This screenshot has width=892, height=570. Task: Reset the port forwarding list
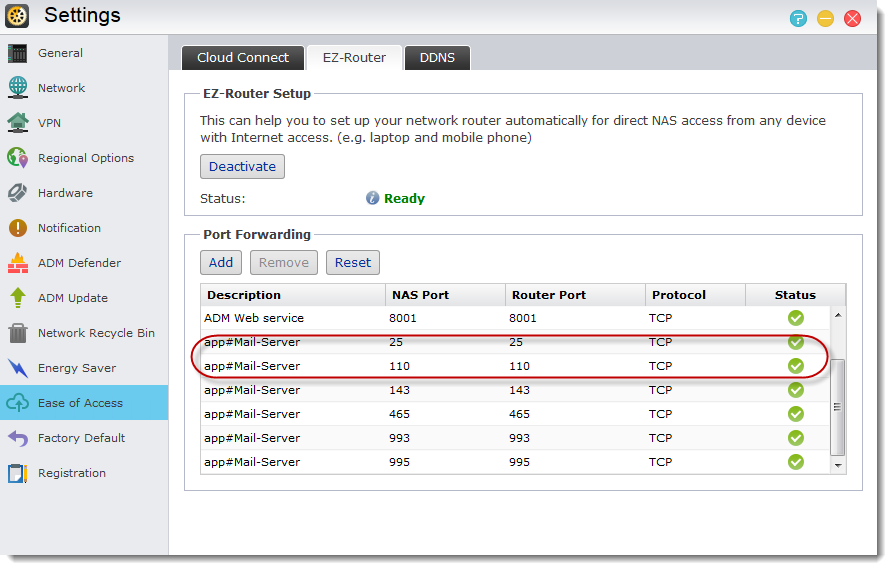(x=353, y=263)
